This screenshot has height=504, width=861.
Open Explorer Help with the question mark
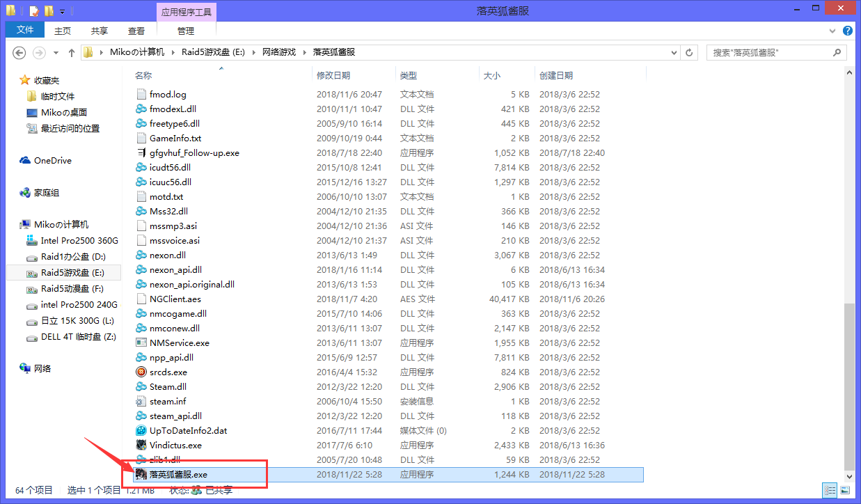pyautogui.click(x=847, y=31)
